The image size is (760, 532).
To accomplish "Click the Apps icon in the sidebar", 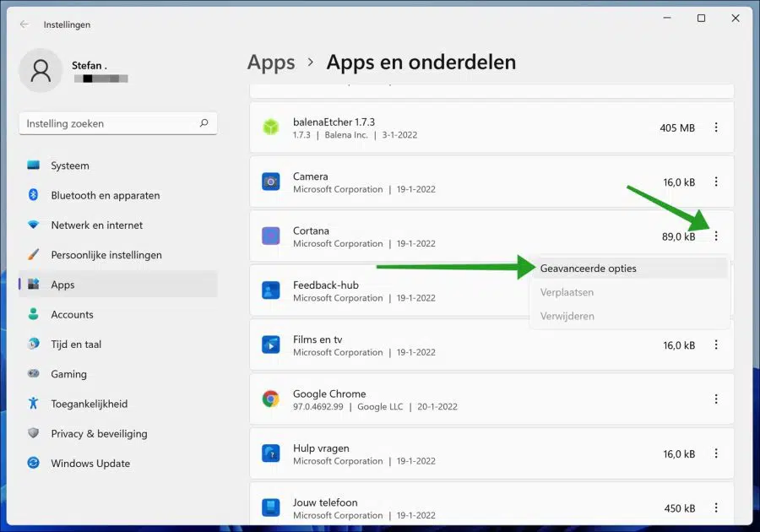I will click(34, 284).
